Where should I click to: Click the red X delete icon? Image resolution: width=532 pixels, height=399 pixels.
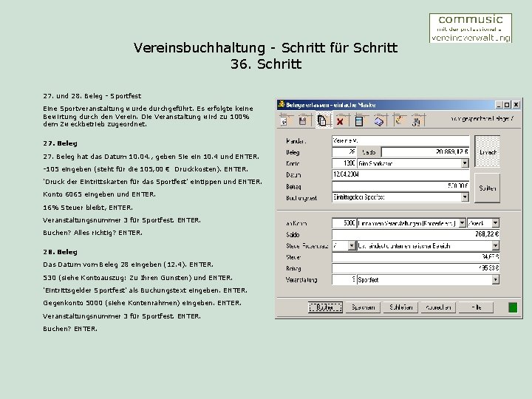point(340,121)
